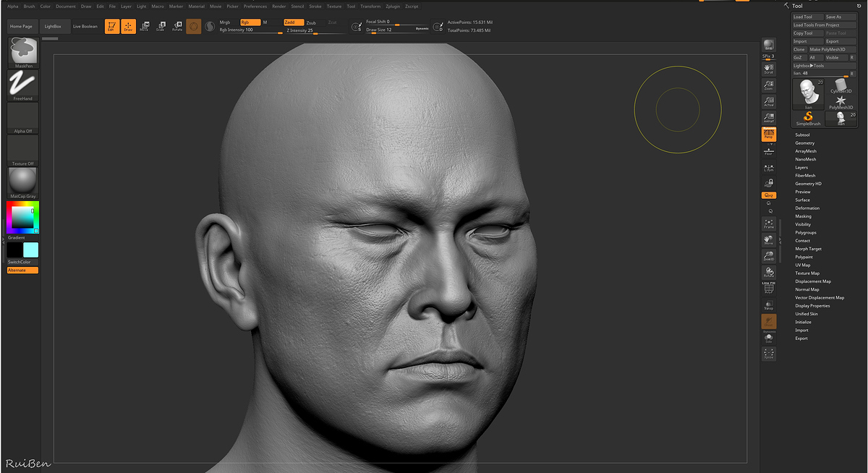This screenshot has height=473, width=868.
Task: Expand the Display Properties subpalette
Action: (x=813, y=306)
